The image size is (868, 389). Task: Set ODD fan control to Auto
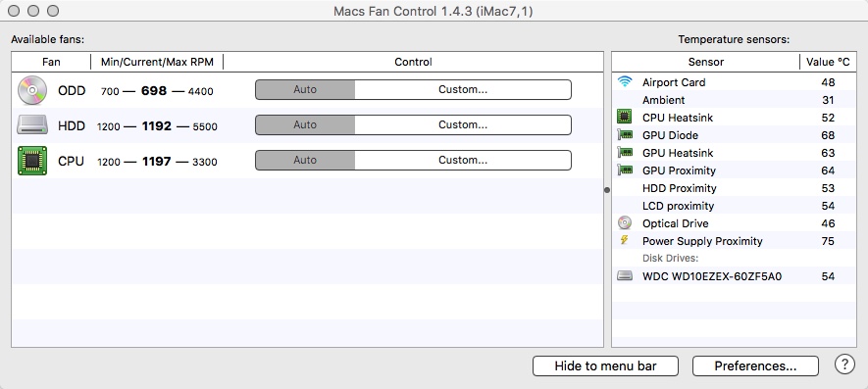(305, 89)
